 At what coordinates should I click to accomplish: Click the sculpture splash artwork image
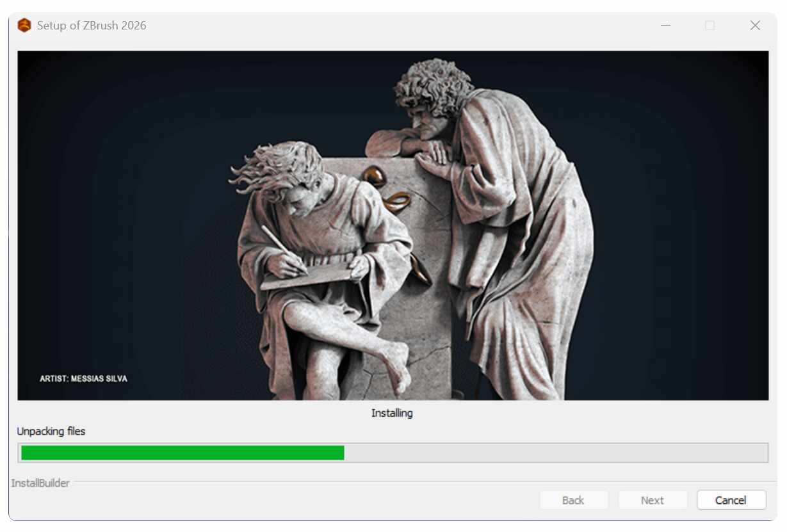click(393, 225)
